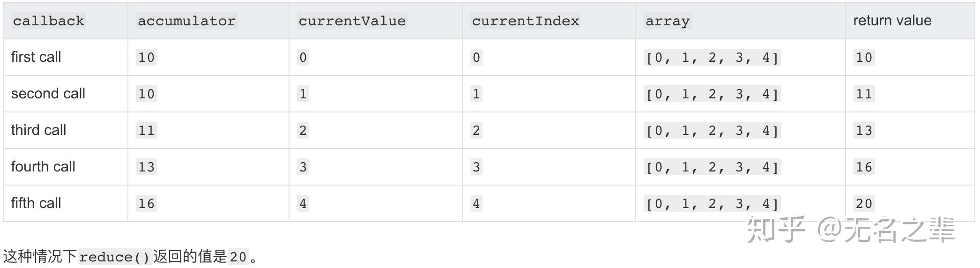980x268 pixels.
Task: Click currentIndex 0 in the first call row
Action: coord(476,58)
